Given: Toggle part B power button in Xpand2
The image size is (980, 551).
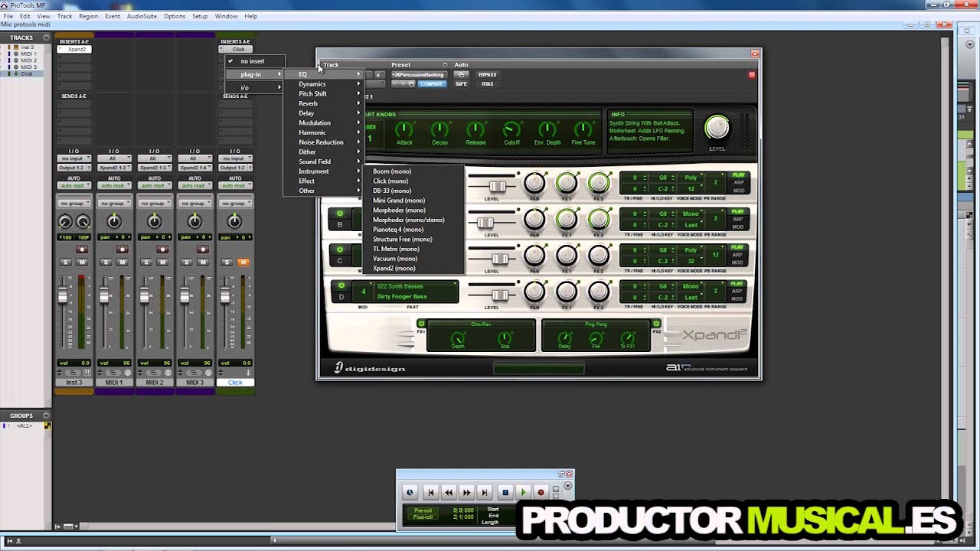Looking at the screenshot, I should click(x=340, y=214).
